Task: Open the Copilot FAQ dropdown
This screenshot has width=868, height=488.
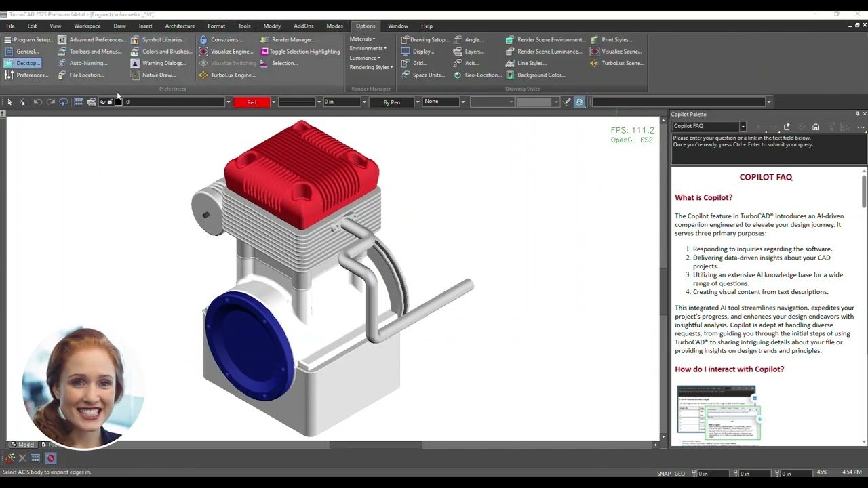Action: point(743,127)
